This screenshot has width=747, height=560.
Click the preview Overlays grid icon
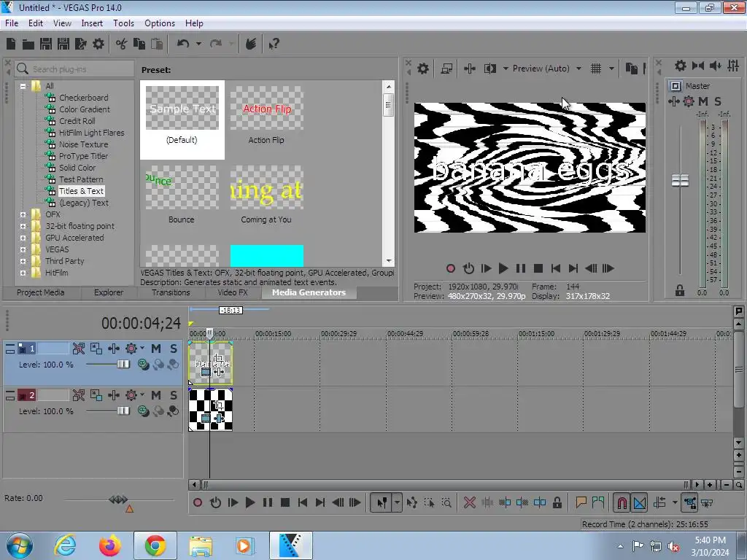[596, 69]
